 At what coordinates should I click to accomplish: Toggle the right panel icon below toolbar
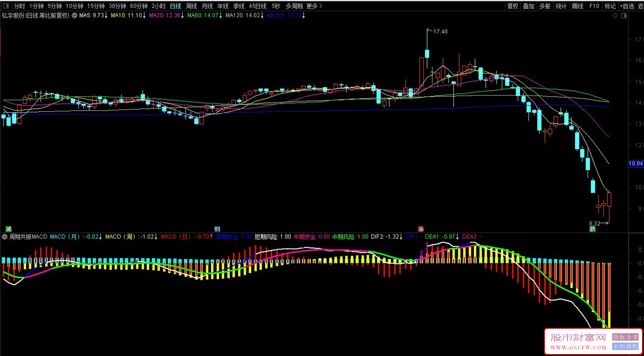623,15
